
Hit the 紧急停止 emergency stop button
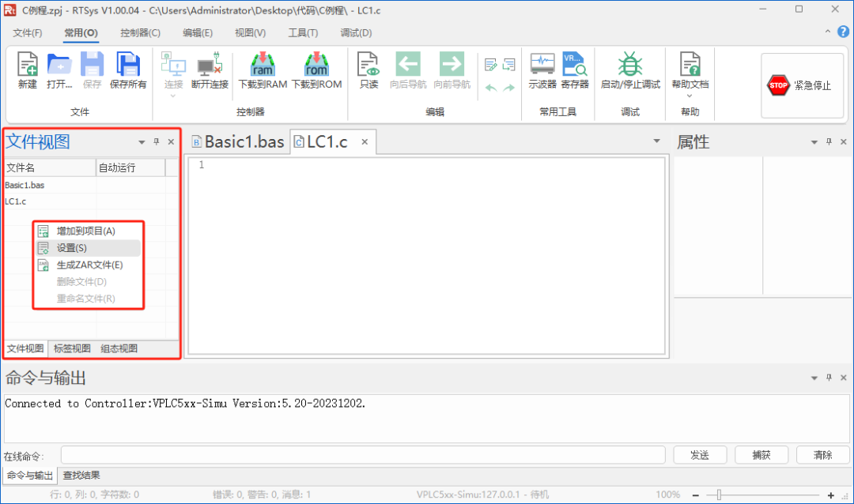click(802, 85)
